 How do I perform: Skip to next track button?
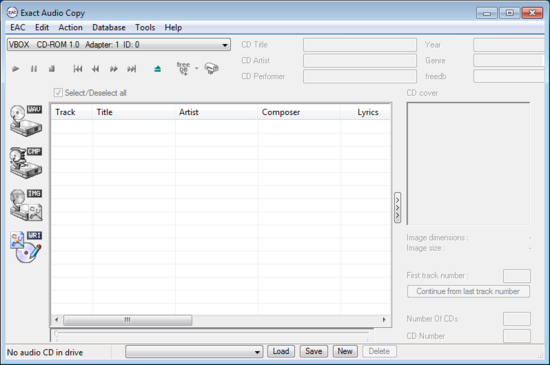coord(132,69)
